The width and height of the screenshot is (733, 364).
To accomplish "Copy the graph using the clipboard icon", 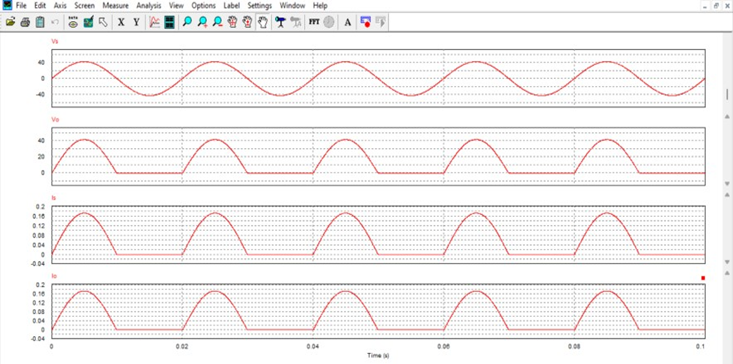I will click(x=40, y=21).
